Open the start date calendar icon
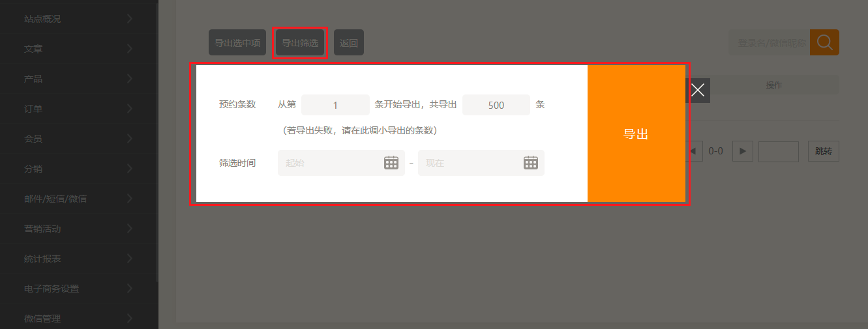The width and height of the screenshot is (868, 329). point(391,163)
